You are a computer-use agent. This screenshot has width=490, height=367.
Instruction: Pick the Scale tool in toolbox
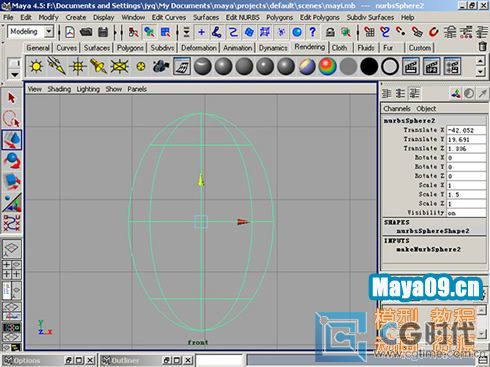pos(12,182)
